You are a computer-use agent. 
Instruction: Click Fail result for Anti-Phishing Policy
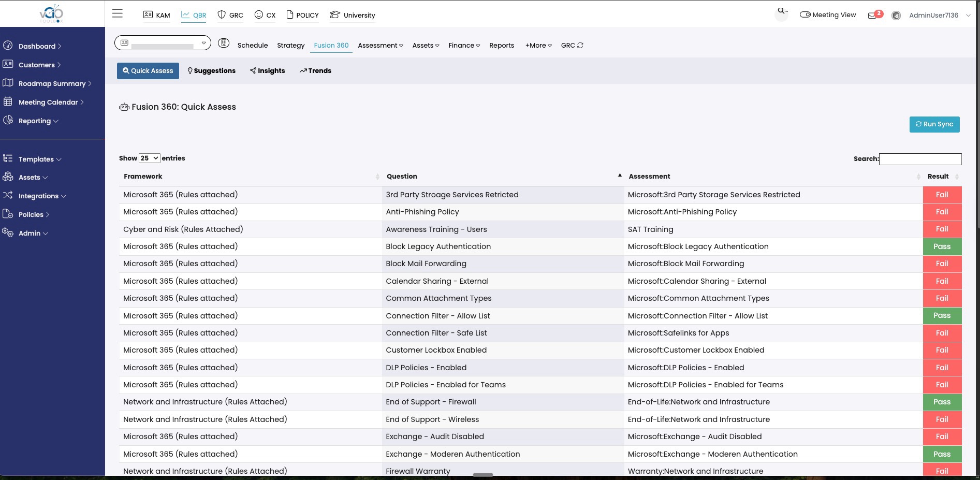coord(942,212)
